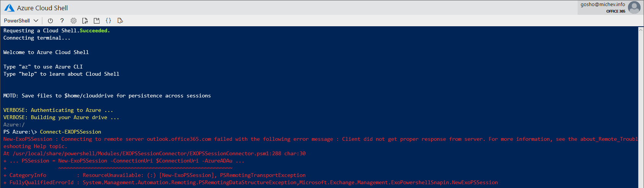Screen dimensions: 644x188
Task: Click the FullyQualifiedErrorId error line
Action: point(251,183)
